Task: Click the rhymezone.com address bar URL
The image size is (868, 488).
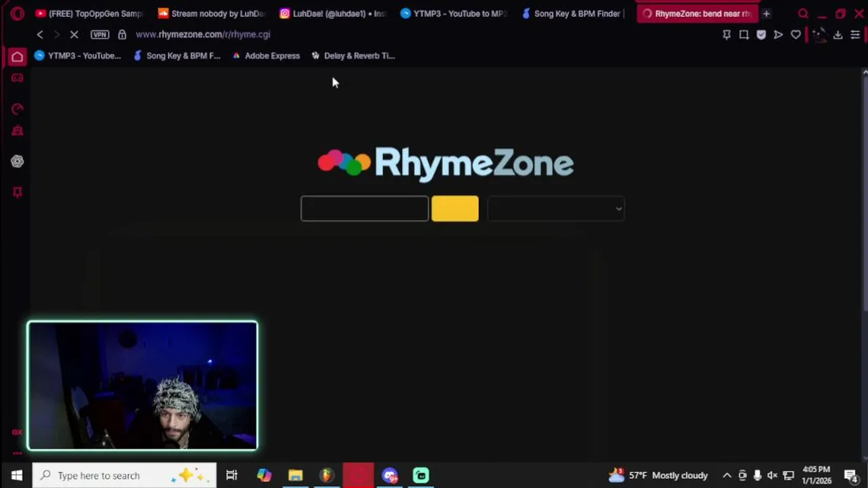Action: click(203, 34)
